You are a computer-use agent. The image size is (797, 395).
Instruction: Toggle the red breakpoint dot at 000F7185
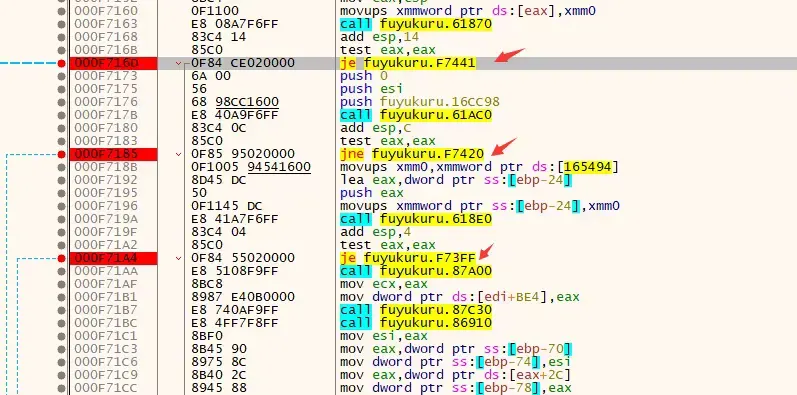(62, 154)
